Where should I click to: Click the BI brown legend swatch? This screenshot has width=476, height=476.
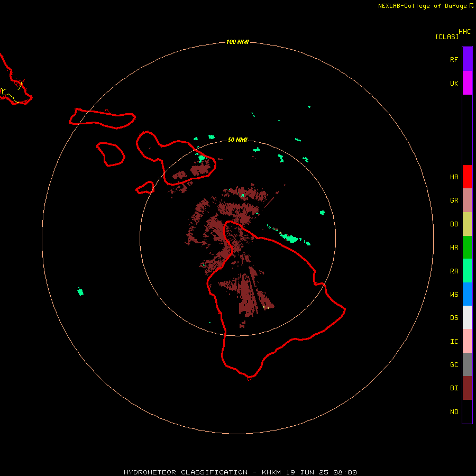(467, 388)
